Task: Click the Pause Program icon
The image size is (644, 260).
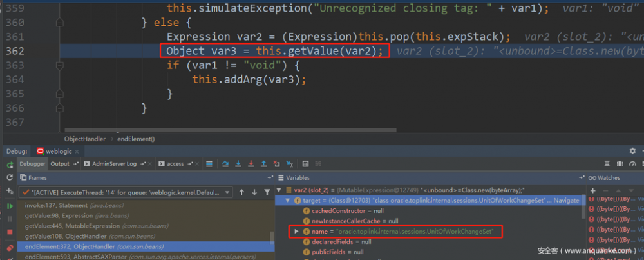Action: (10, 219)
